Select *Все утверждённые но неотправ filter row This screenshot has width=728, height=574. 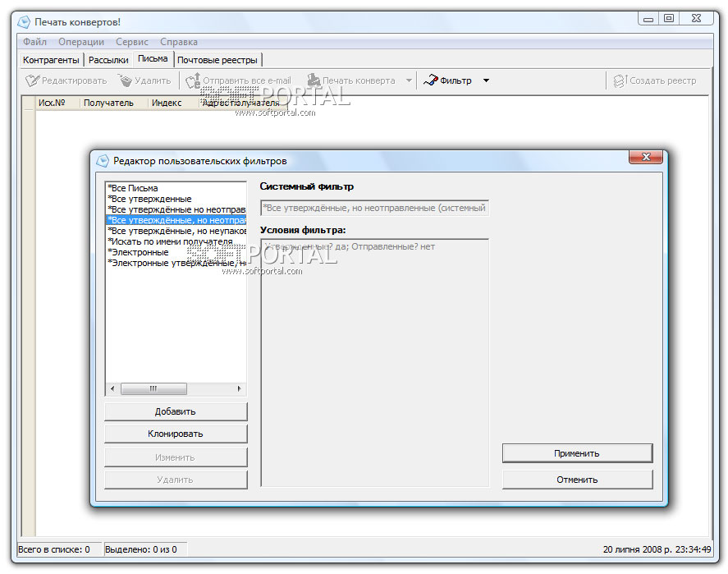176,209
